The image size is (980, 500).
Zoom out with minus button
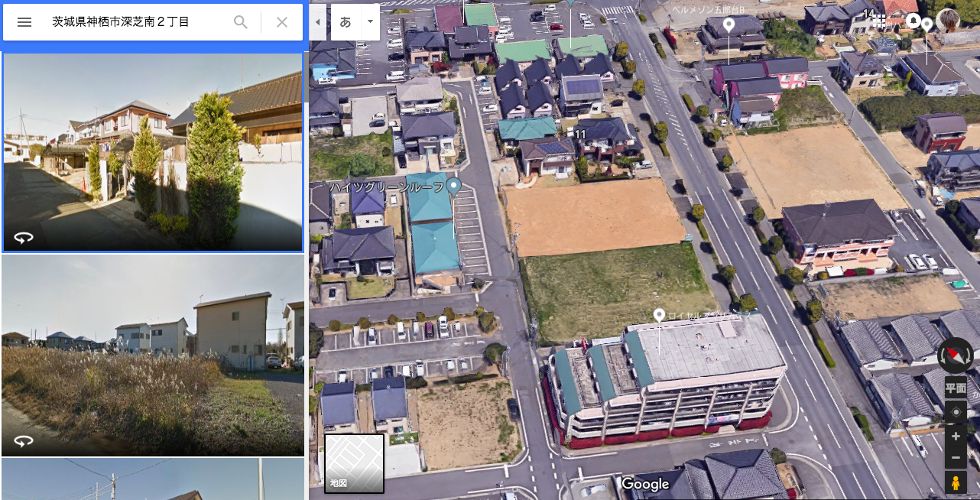coord(956,458)
